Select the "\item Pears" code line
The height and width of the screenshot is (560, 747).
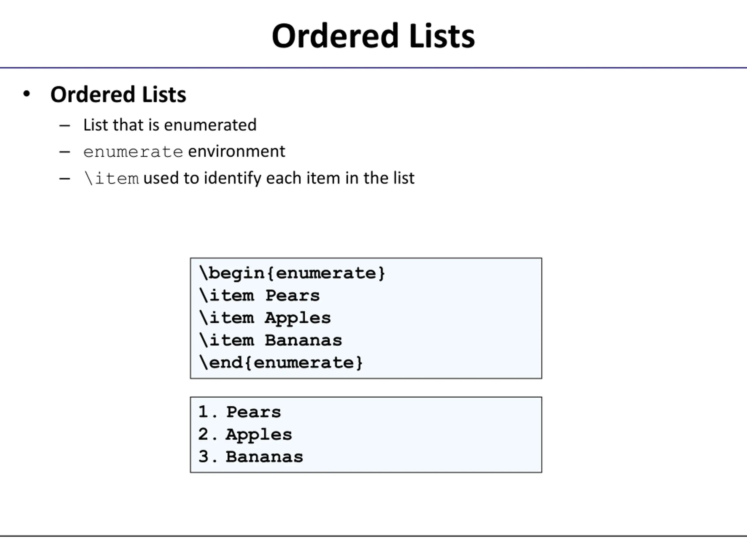(x=259, y=295)
